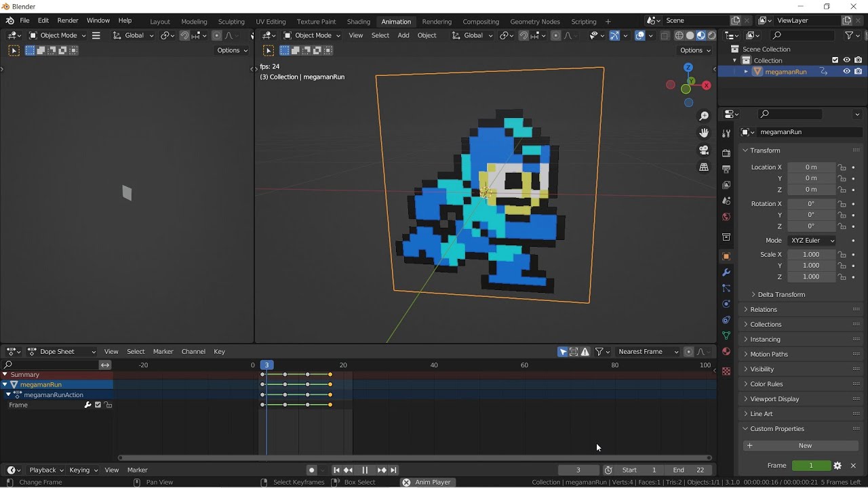Open the Global transform orientation dropdown in viewport
The height and width of the screenshot is (488, 868).
[x=473, y=35]
